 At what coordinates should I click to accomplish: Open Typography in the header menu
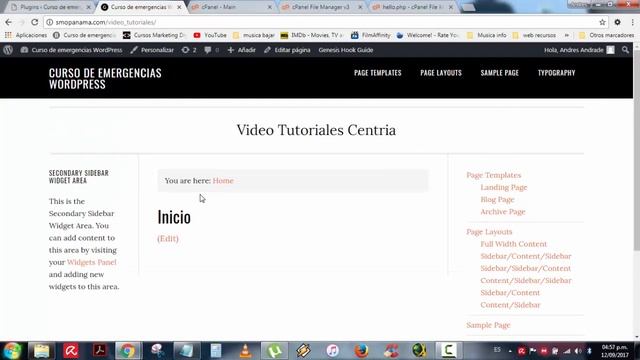pos(556,73)
